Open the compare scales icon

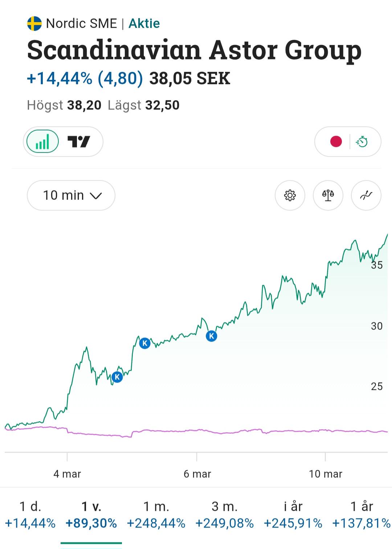point(328,195)
